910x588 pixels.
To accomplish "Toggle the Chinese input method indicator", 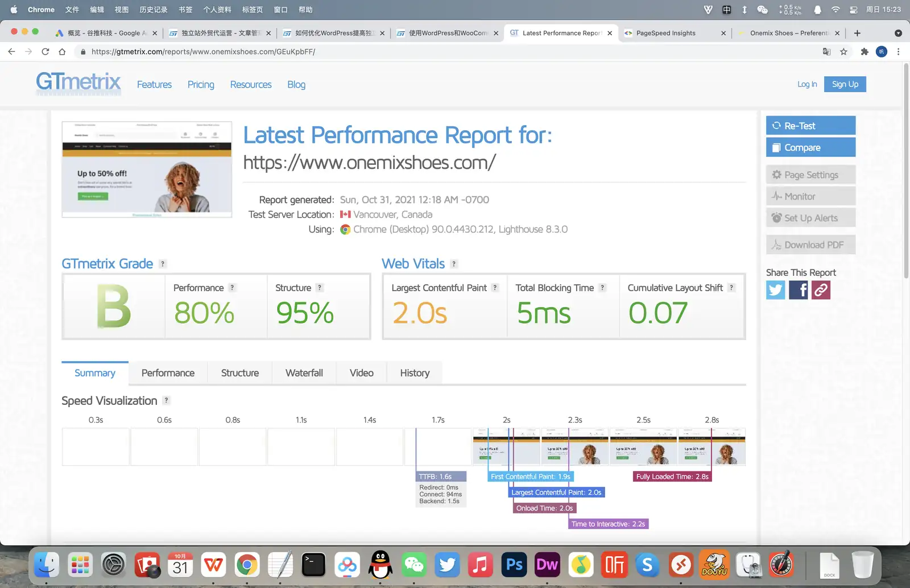I will click(727, 10).
